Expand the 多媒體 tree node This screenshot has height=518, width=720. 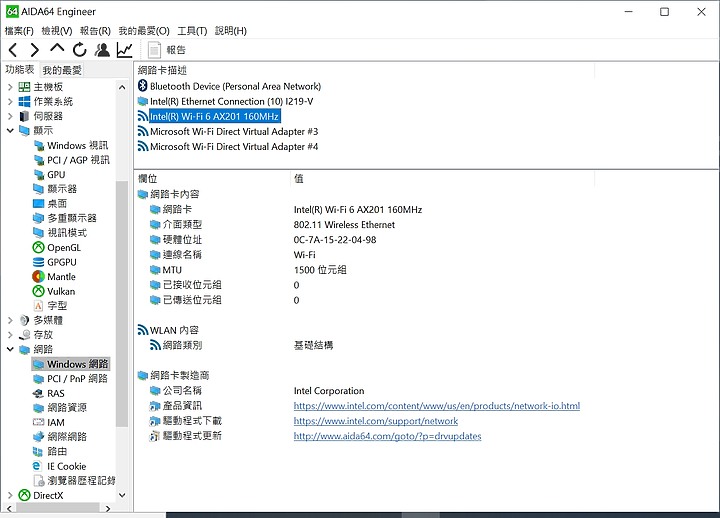(x=10, y=320)
